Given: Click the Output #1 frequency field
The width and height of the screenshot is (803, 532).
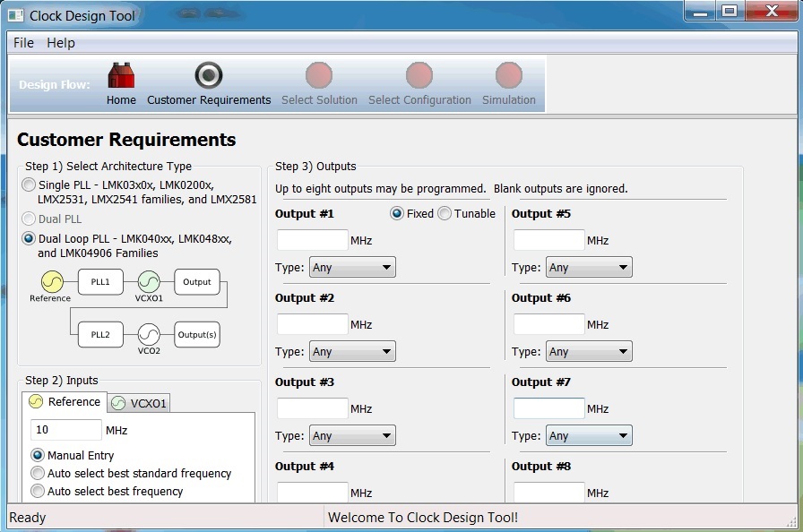Looking at the screenshot, I should (313, 240).
